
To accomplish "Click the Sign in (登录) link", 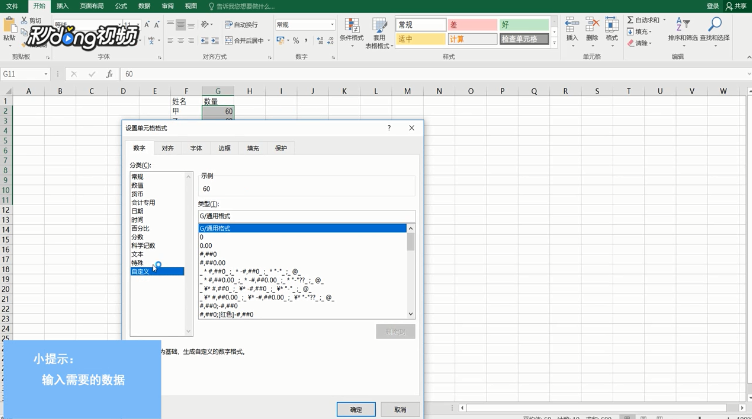I will (x=713, y=6).
